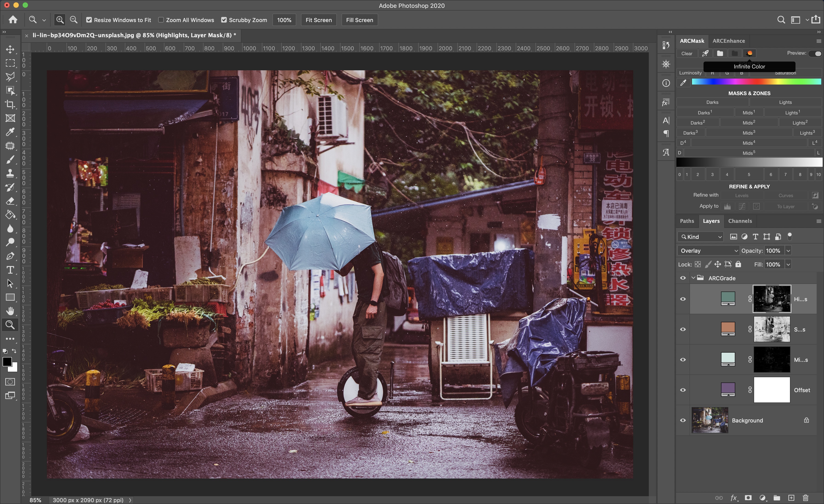Select the Rectangular Marquee tool

pyautogui.click(x=10, y=63)
